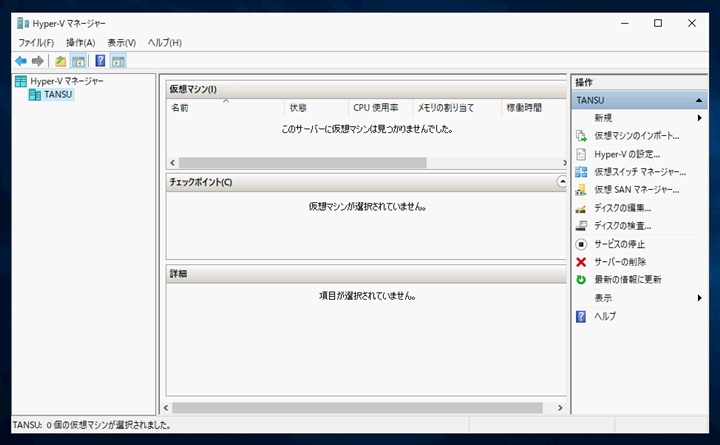This screenshot has width=720, height=445.
Task: Open 仮想スイッチ マネージャー... action
Action: pyautogui.click(x=640, y=172)
